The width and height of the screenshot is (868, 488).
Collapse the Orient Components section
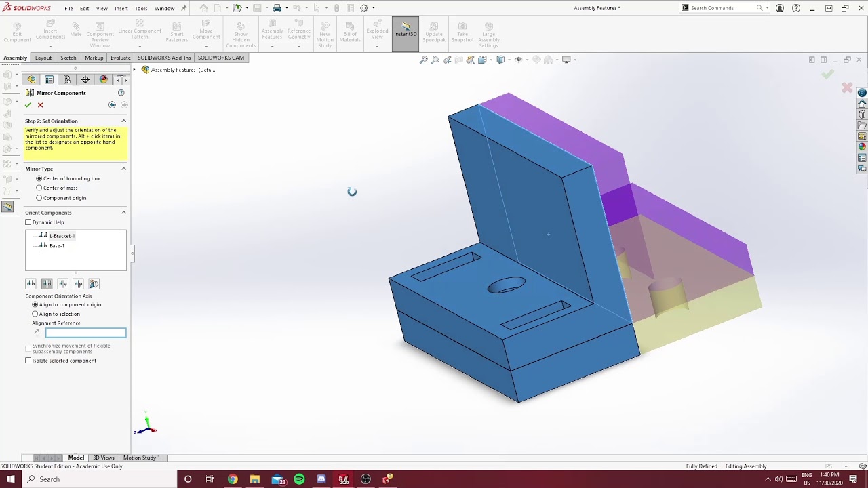pyautogui.click(x=123, y=213)
